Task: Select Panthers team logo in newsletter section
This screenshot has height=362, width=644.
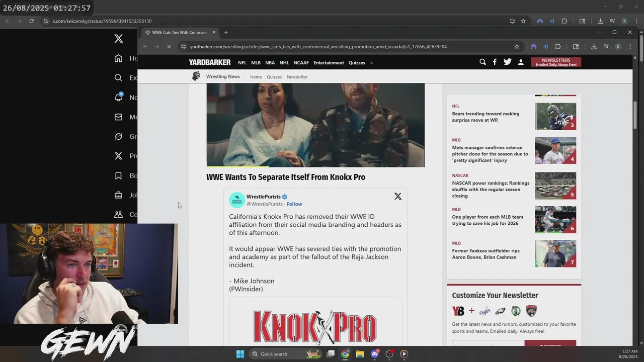Action: pyautogui.click(x=531, y=311)
